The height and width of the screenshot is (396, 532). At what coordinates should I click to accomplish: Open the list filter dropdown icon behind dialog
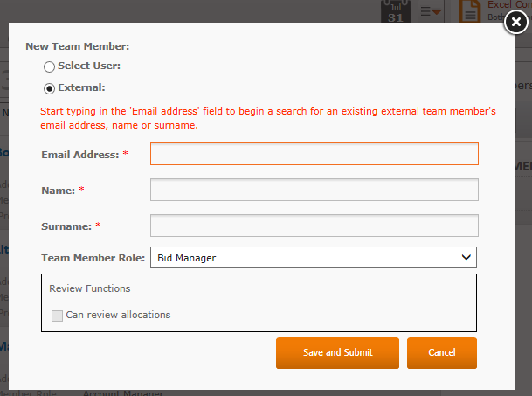point(431,11)
